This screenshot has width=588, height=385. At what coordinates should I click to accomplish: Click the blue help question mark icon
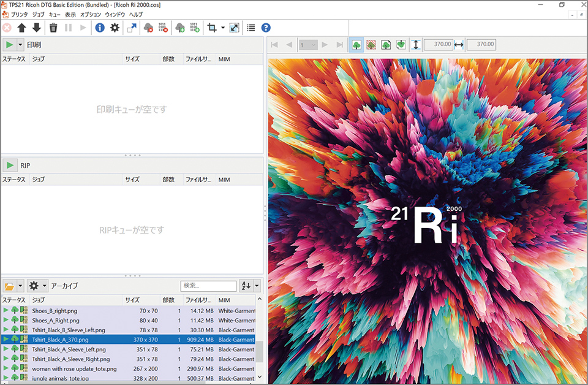pyautogui.click(x=266, y=28)
